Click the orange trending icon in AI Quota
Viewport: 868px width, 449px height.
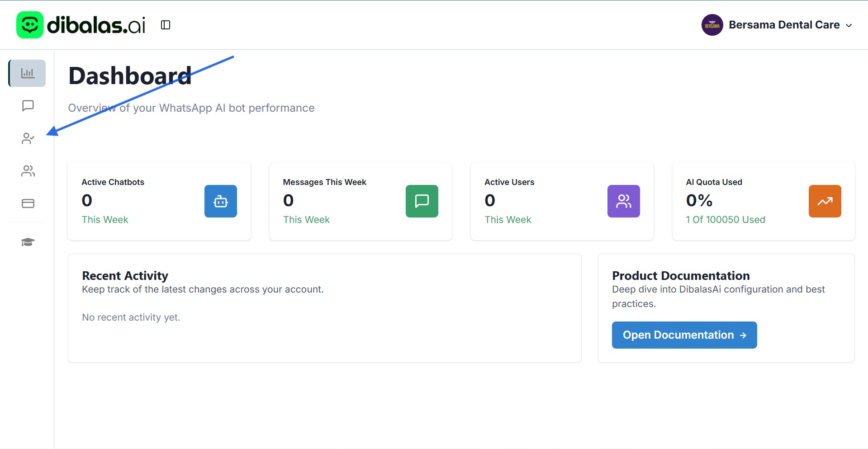(x=825, y=201)
